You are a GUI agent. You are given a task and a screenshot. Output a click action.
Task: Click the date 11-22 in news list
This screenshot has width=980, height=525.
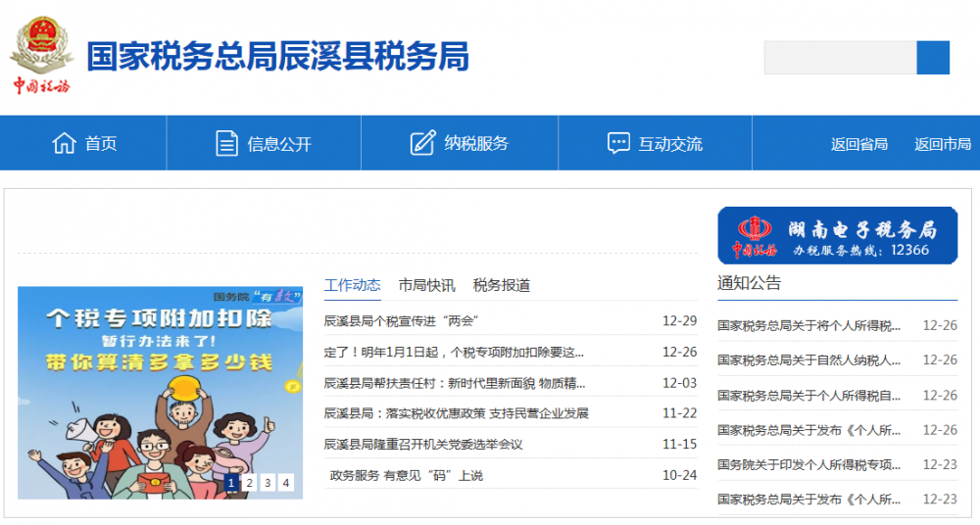[679, 413]
